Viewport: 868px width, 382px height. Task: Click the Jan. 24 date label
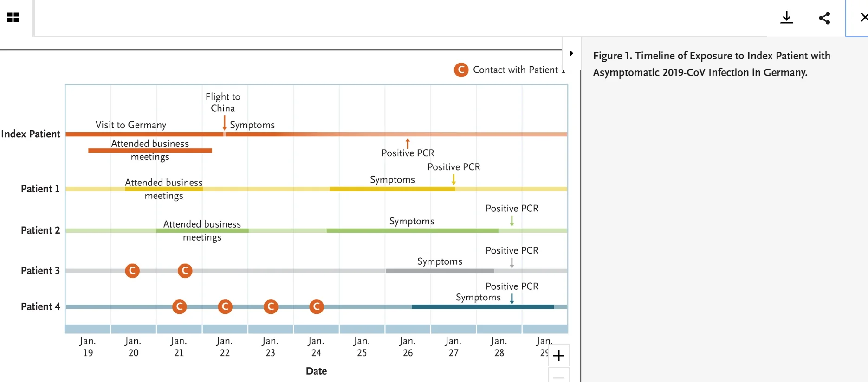click(316, 347)
